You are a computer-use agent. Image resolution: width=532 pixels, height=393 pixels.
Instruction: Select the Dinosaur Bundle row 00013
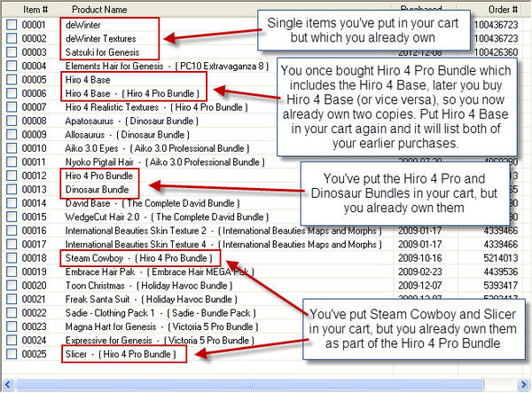tap(97, 189)
